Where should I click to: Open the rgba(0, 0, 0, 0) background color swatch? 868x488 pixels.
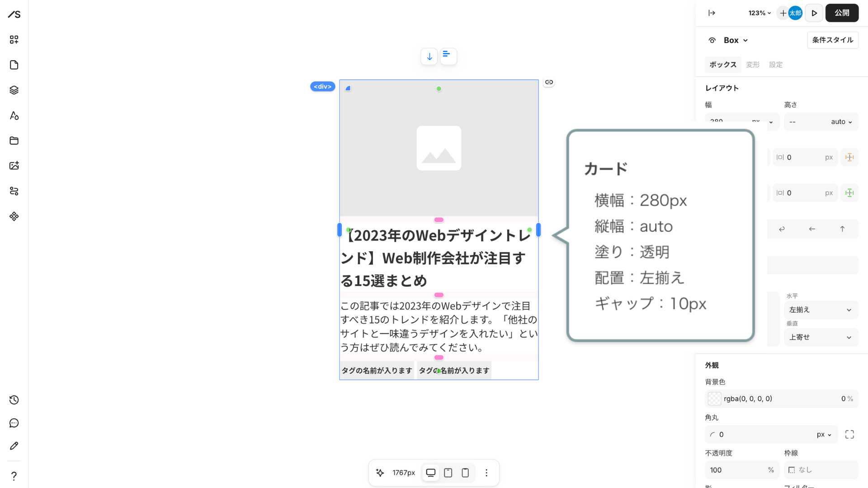click(x=714, y=399)
